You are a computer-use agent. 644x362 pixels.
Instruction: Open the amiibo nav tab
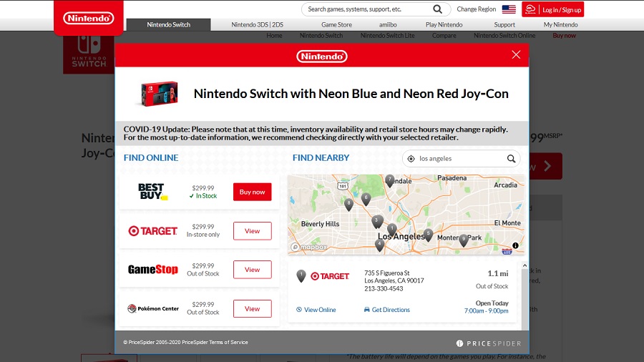388,24
